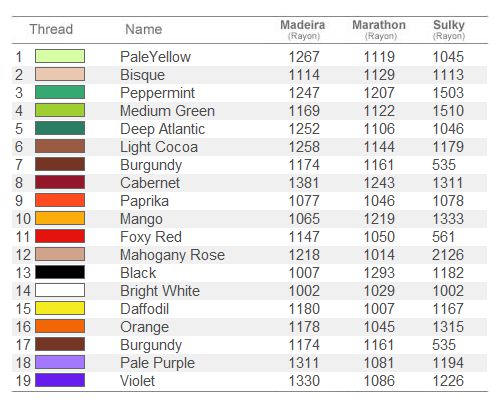Screen dimensions: 500x402
Task: Click the Peppermint green swatch
Action: click(60, 92)
